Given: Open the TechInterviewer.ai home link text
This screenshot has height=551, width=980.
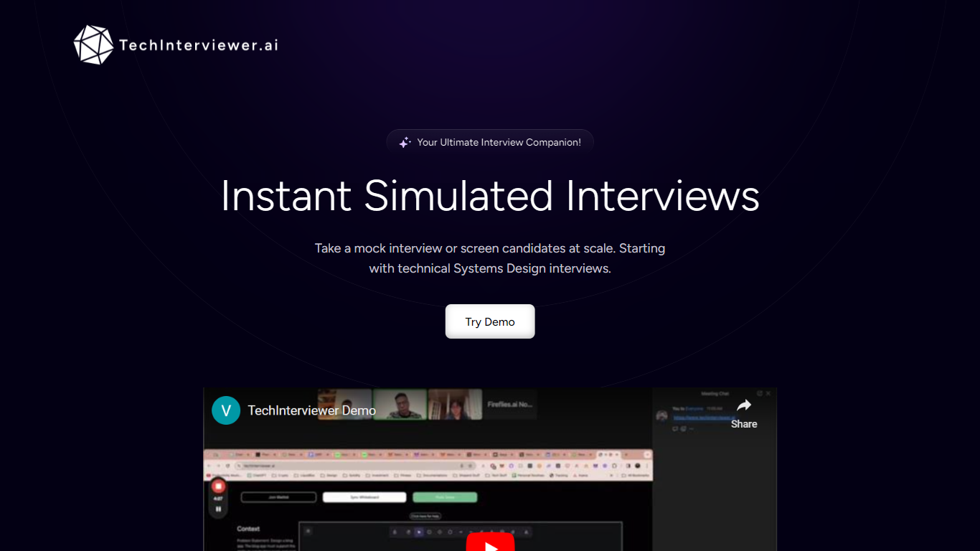Looking at the screenshot, I should [x=199, y=45].
